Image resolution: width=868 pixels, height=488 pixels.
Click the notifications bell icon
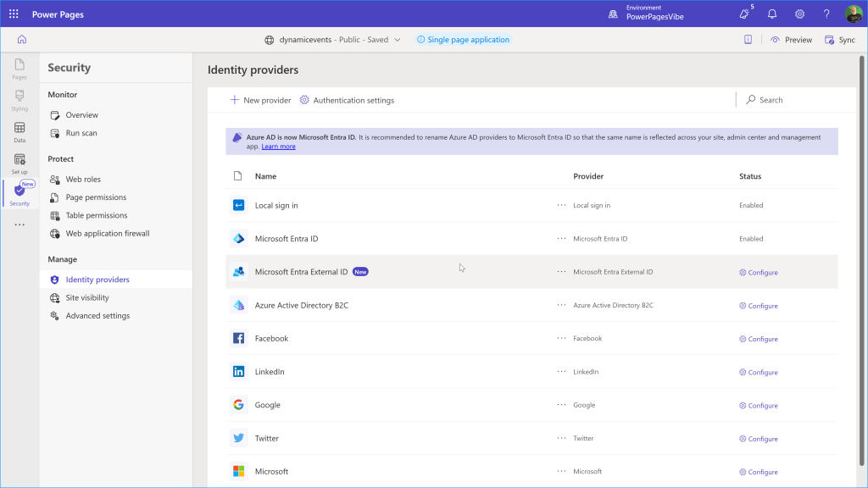pos(772,14)
